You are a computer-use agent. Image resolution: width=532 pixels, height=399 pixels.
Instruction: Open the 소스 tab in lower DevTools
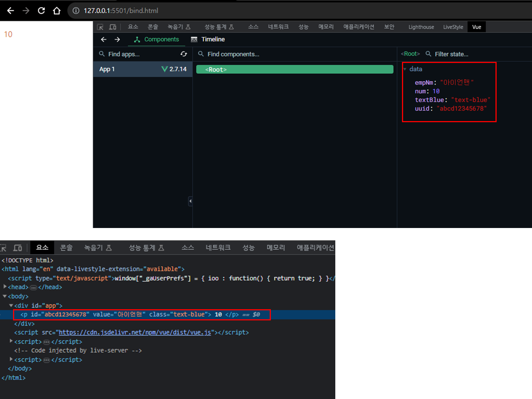click(x=188, y=248)
